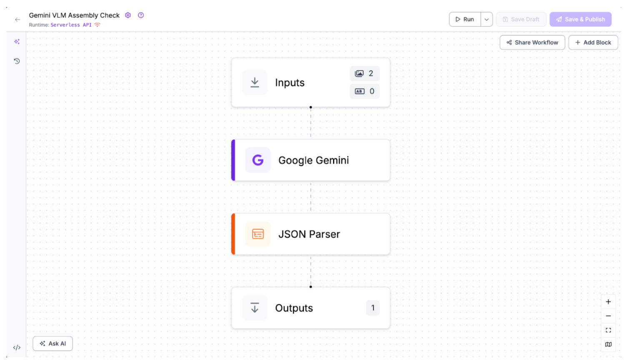Zoom in on the canvas
Viewport: 626px width, 364px height.
click(608, 302)
